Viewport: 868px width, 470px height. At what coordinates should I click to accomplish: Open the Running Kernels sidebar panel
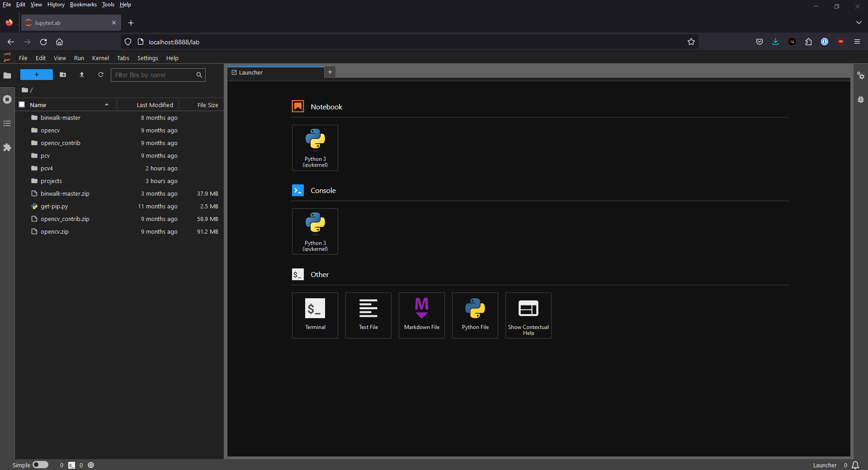click(7, 99)
